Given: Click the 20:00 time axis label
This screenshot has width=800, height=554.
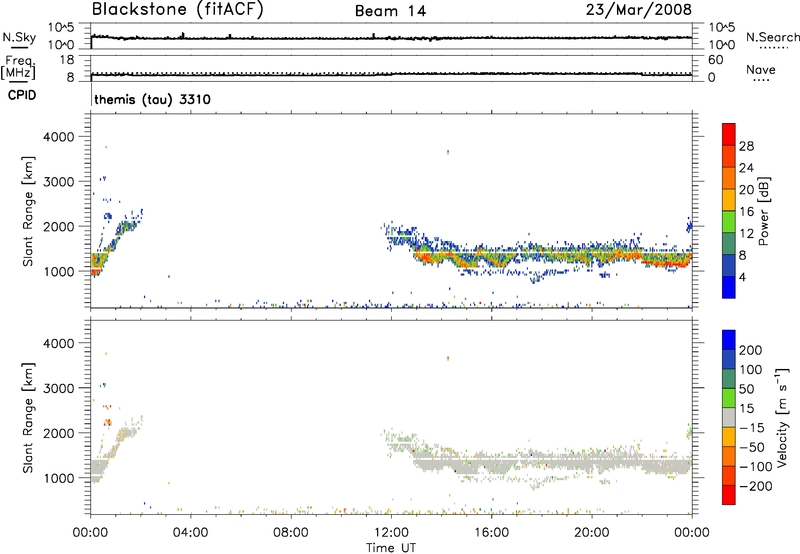Looking at the screenshot, I should tap(592, 533).
